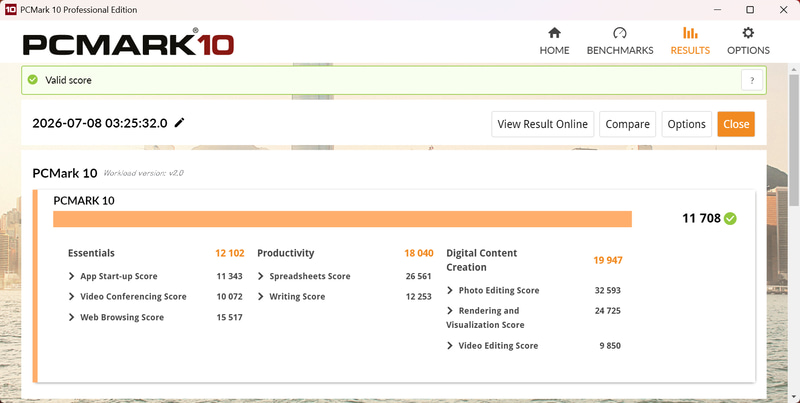The image size is (800, 403).
Task: Click the help question mark button
Action: pos(752,80)
